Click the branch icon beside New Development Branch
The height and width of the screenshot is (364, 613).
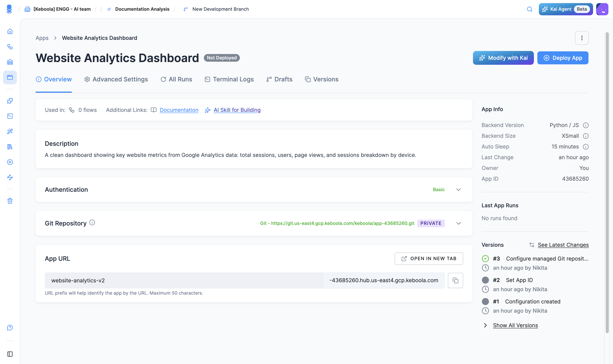[186, 9]
